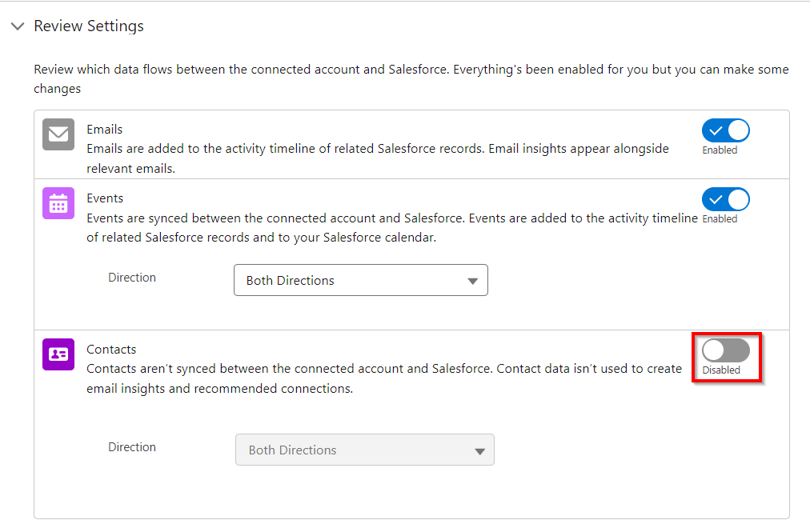Open the Events Direction dropdown

pyautogui.click(x=360, y=281)
